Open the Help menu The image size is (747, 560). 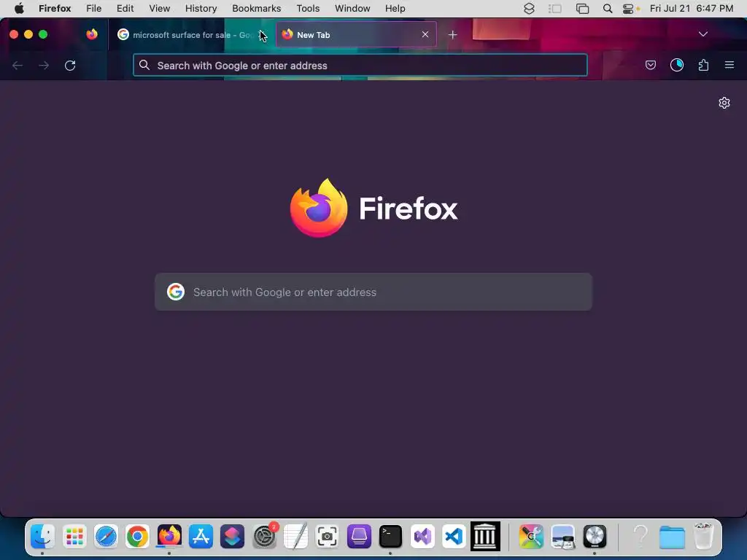[395, 9]
